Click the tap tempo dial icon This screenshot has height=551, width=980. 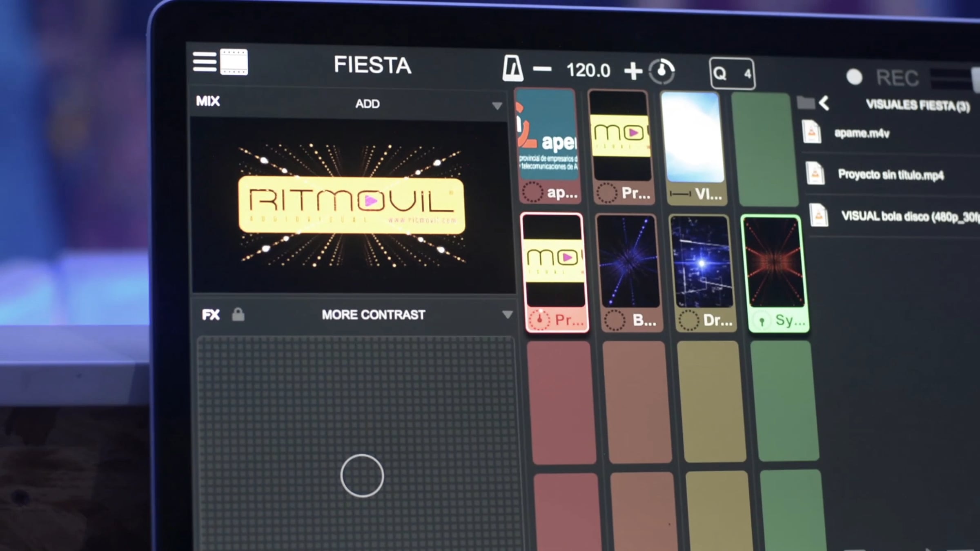661,71
